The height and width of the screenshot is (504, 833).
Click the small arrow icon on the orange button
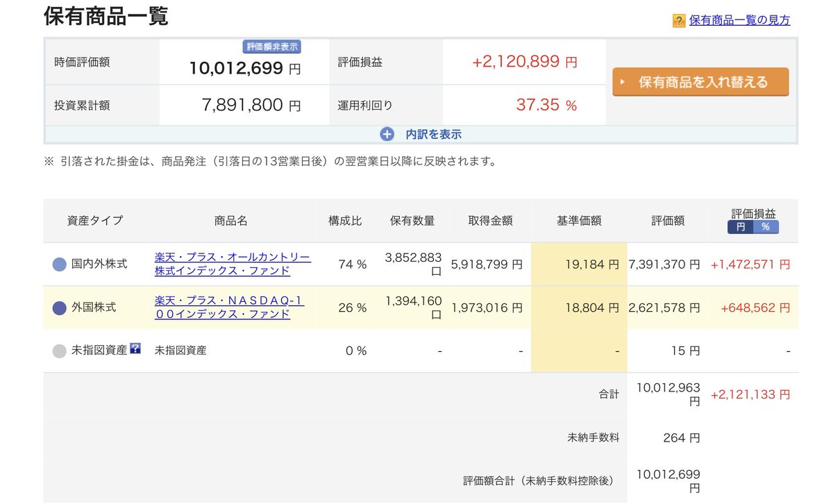(x=623, y=82)
